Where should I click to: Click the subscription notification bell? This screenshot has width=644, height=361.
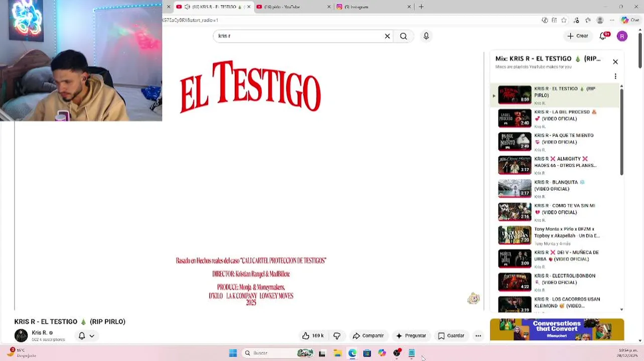point(82,336)
